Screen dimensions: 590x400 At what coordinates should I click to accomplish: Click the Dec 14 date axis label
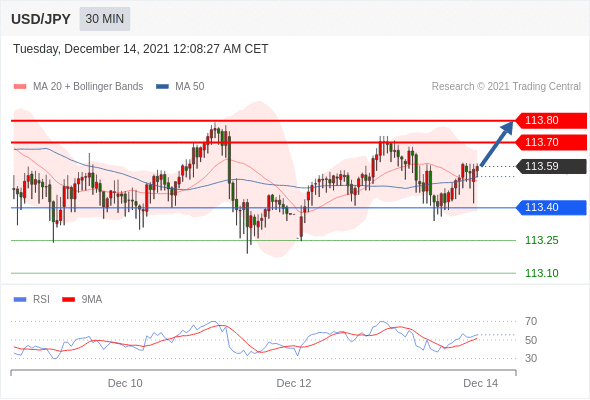(x=481, y=383)
